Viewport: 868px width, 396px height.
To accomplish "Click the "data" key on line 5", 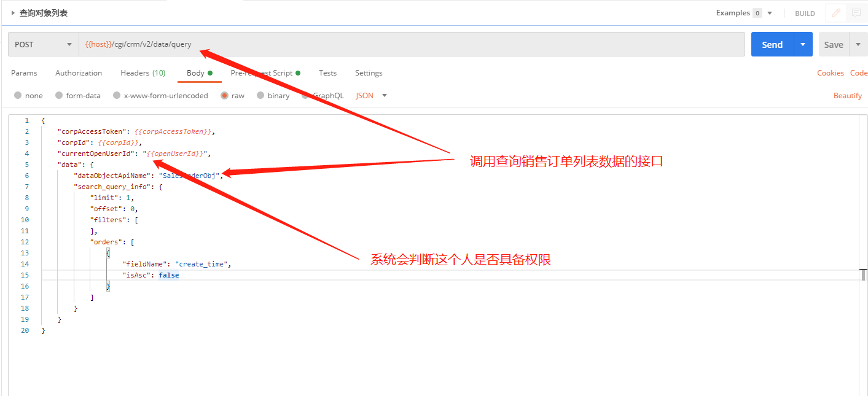I will pyautogui.click(x=68, y=165).
